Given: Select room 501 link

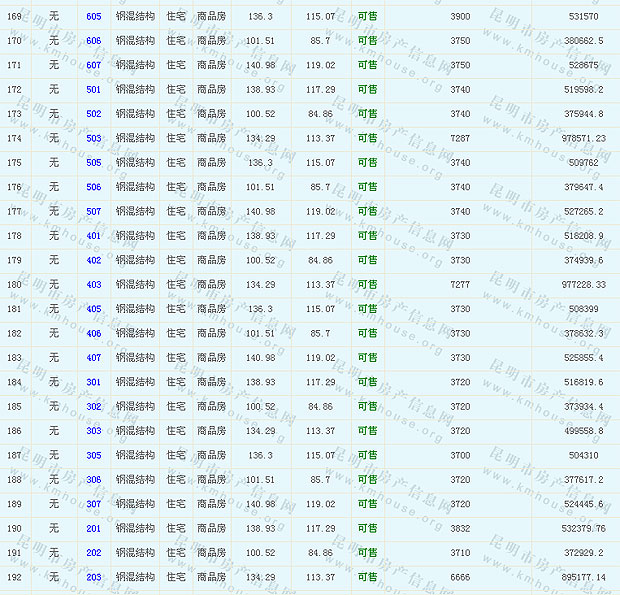Looking at the screenshot, I should [x=94, y=90].
